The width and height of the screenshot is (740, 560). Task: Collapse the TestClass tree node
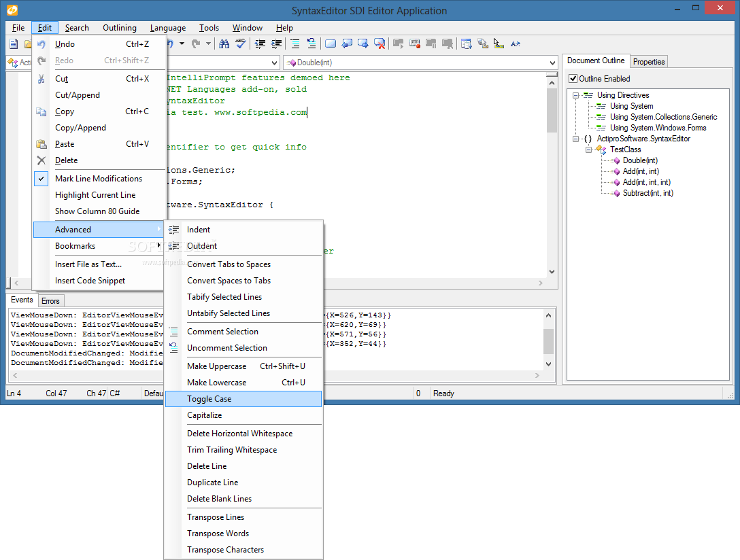(x=588, y=150)
